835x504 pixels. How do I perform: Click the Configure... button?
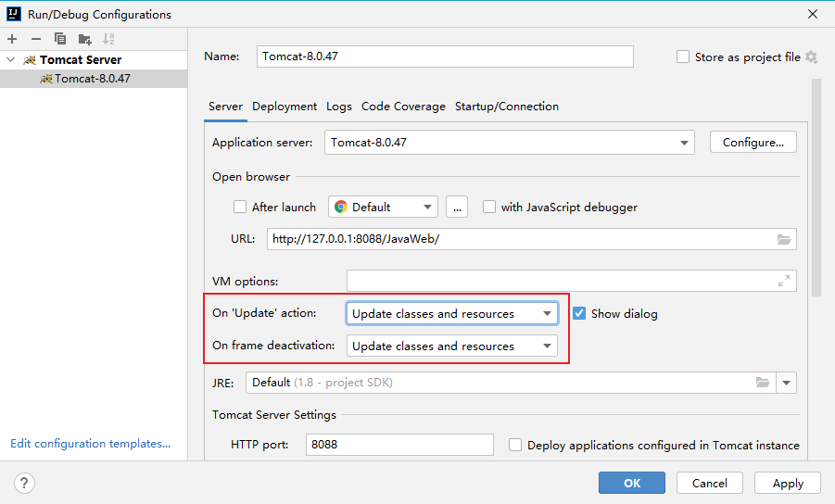(753, 142)
